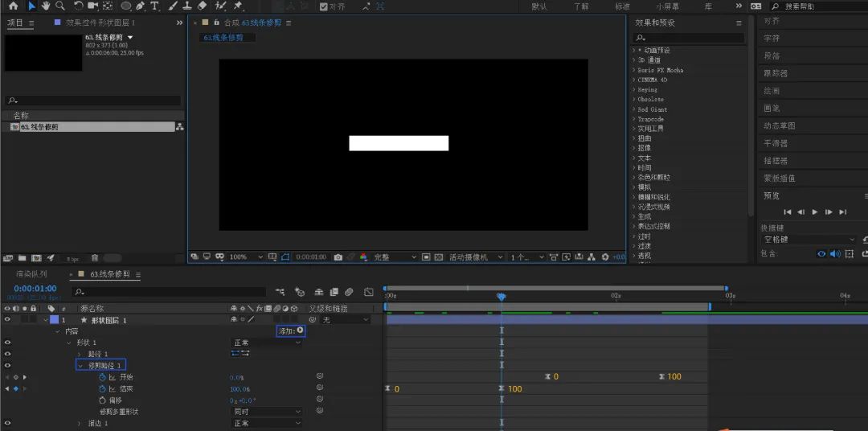Open the 100% magnification dropdown

[x=245, y=257]
